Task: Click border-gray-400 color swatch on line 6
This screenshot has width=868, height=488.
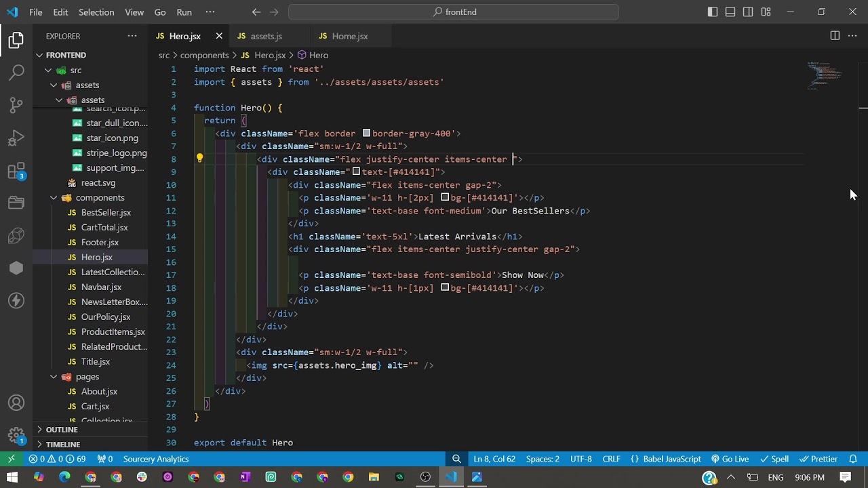Action: pos(367,134)
